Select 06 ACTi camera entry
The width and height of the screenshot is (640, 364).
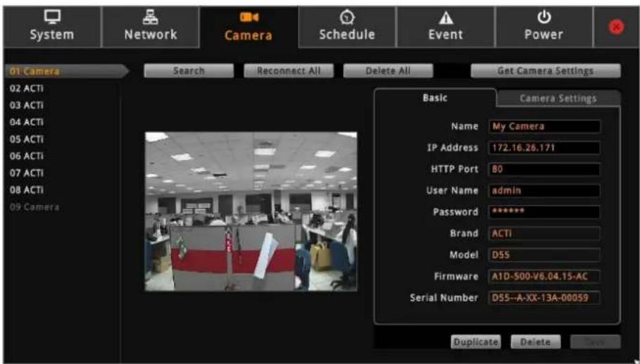point(27,156)
